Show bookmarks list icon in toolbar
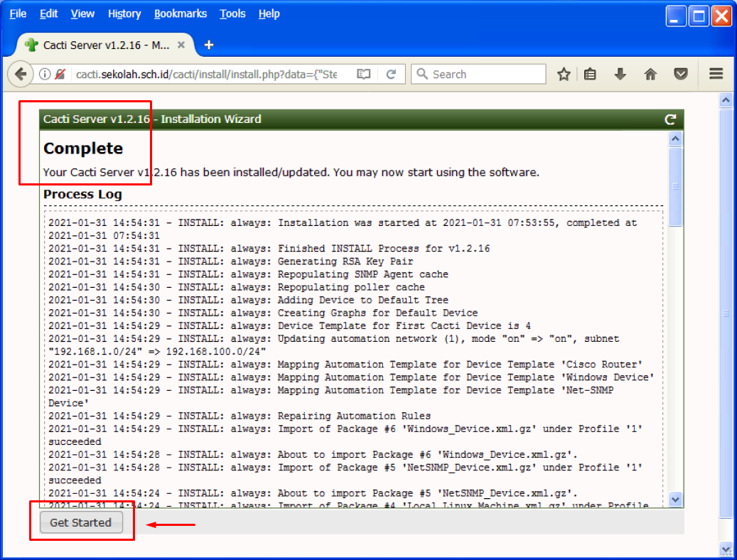Screen dimensions: 737x560 [590, 74]
